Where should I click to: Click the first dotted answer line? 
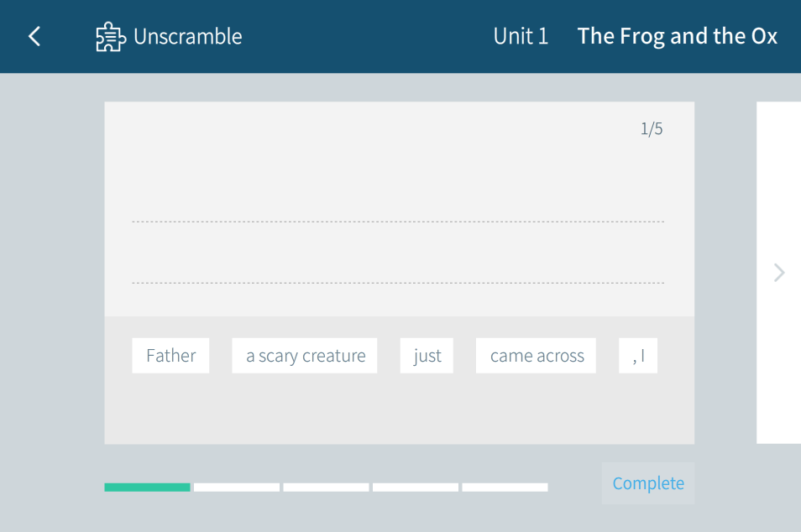[x=398, y=221]
